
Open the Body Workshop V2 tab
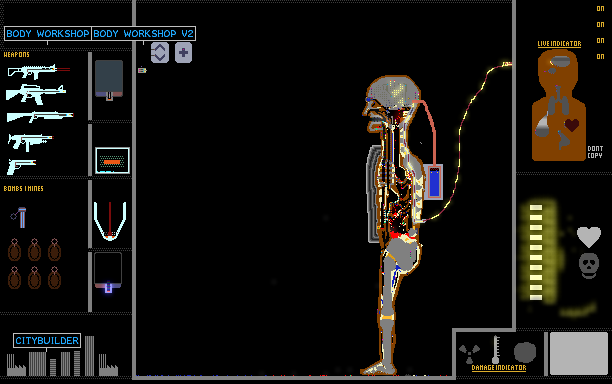tap(144, 34)
